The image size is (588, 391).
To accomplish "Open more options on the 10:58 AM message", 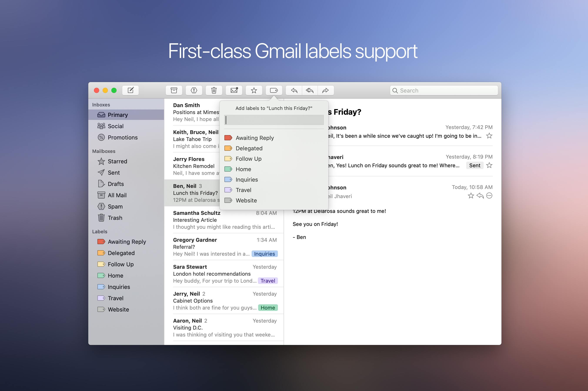I will point(489,196).
